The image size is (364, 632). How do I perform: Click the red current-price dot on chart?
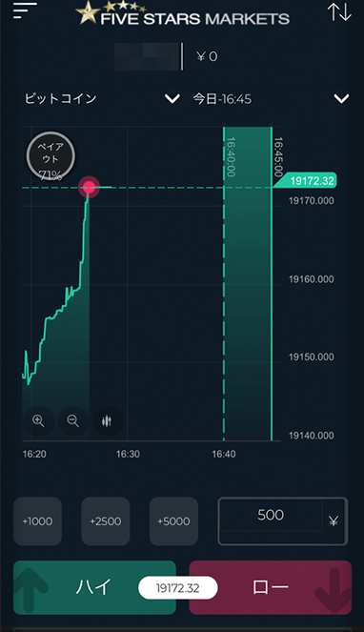(x=89, y=187)
